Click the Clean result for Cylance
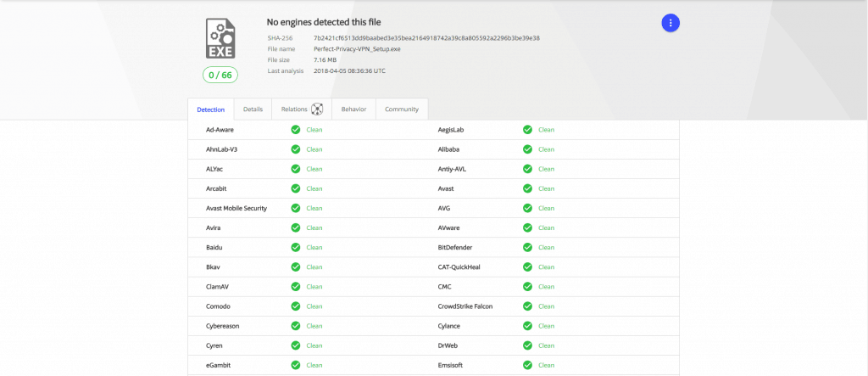The width and height of the screenshot is (868, 376). [x=547, y=326]
